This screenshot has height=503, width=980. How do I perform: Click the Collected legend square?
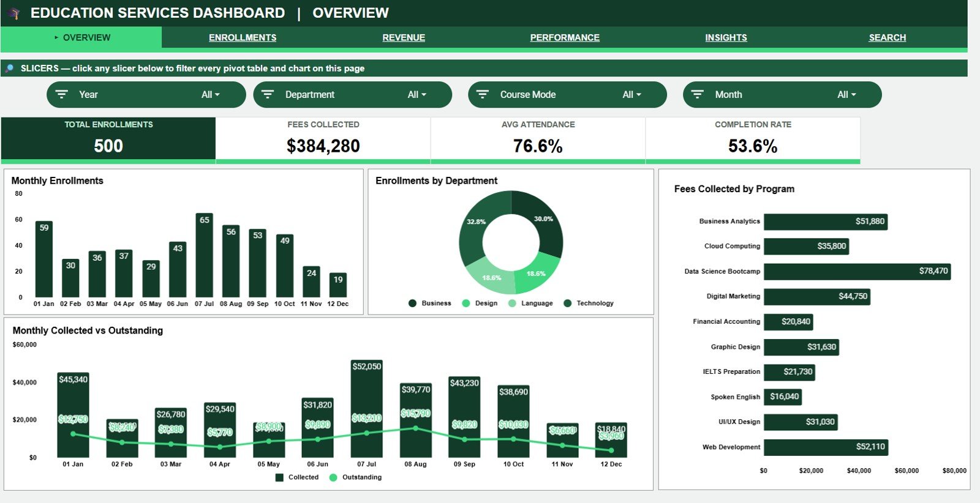(279, 477)
